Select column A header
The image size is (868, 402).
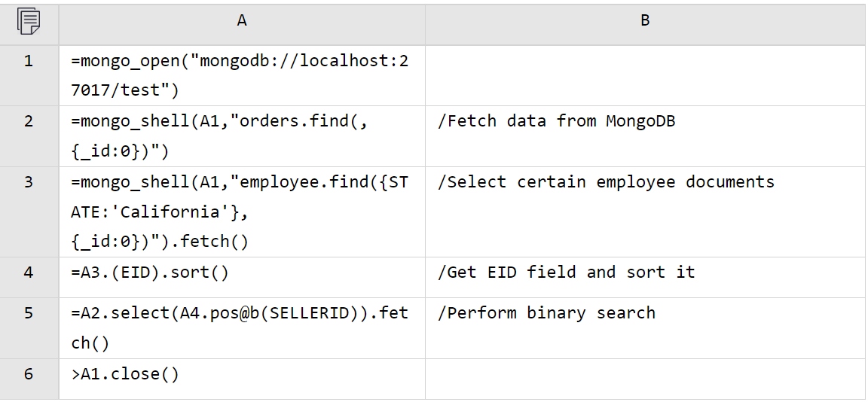point(242,21)
